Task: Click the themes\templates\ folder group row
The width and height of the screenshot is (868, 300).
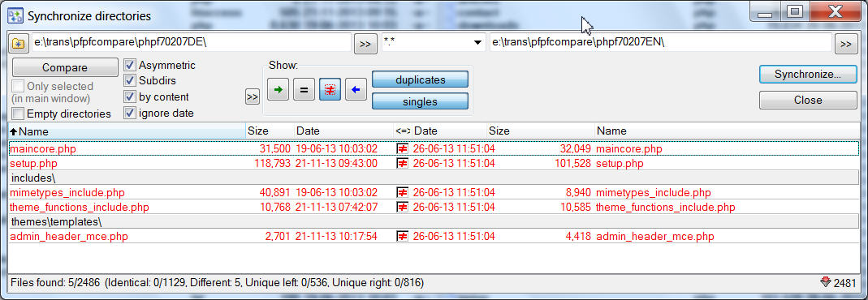Action: coord(434,221)
